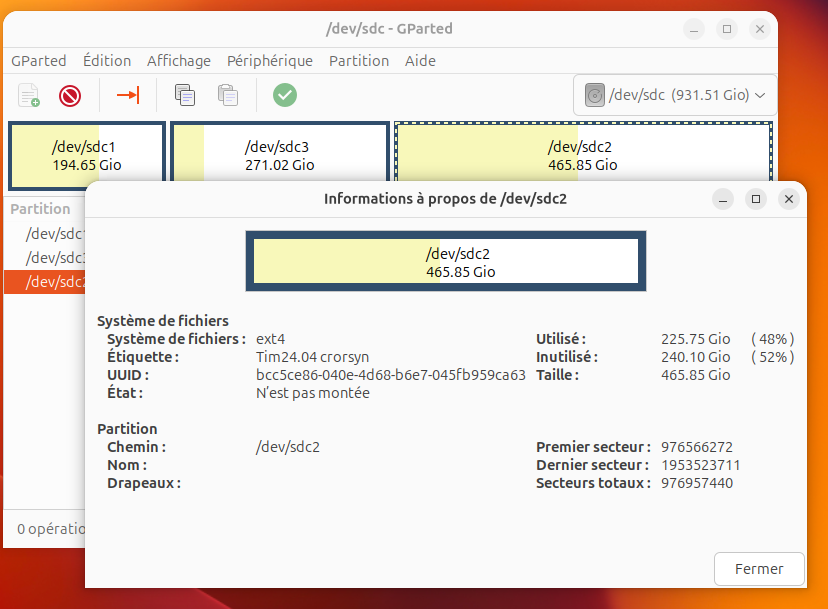Click the new partition toolbar icon
The height and width of the screenshot is (609, 828).
(29, 96)
